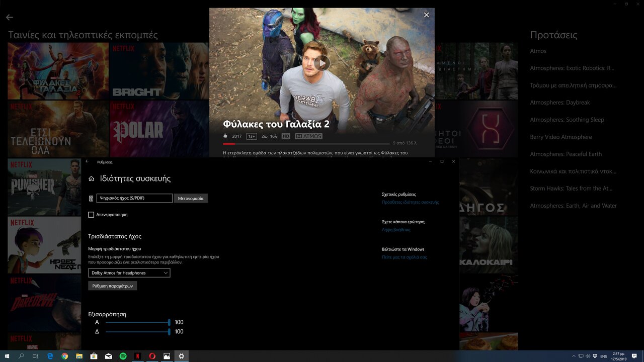Play Φύλακες του Γαλαξία 2
The height and width of the screenshot is (362, 644).
tap(322, 63)
